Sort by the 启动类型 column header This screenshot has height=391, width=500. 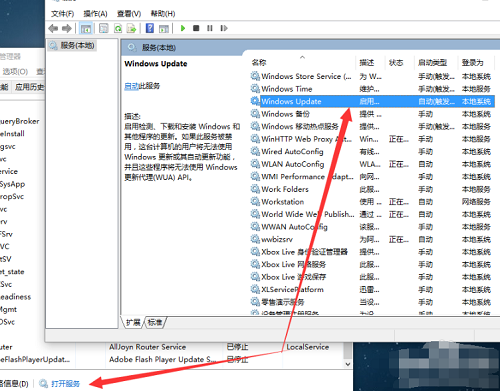[x=432, y=62]
